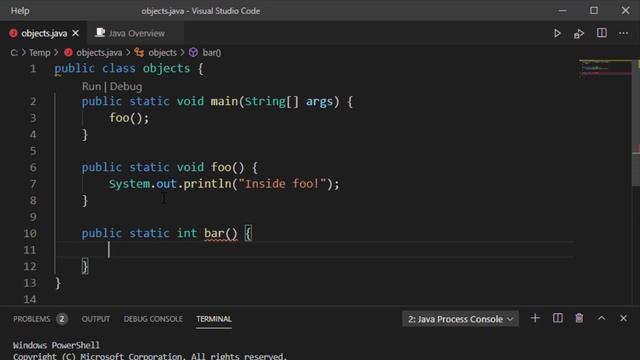The width and height of the screenshot is (640, 360).
Task: Click the class name objects on line 1
Action: [x=166, y=69]
